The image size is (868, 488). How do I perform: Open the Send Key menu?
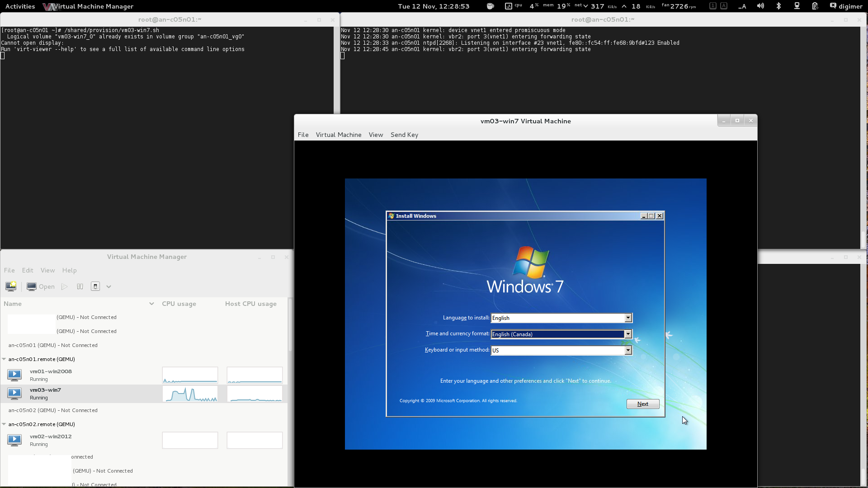tap(404, 135)
